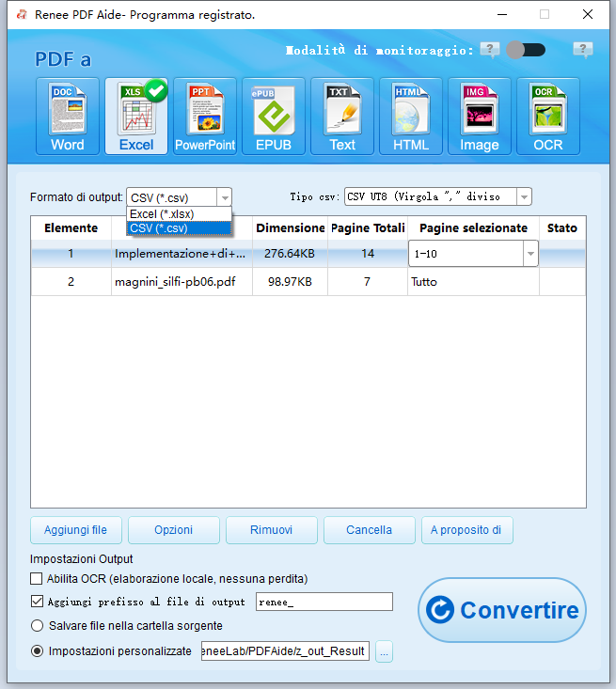The height and width of the screenshot is (689, 616).
Task: Open the Pagine selezionate 1-10 dropdown
Action: 529,254
